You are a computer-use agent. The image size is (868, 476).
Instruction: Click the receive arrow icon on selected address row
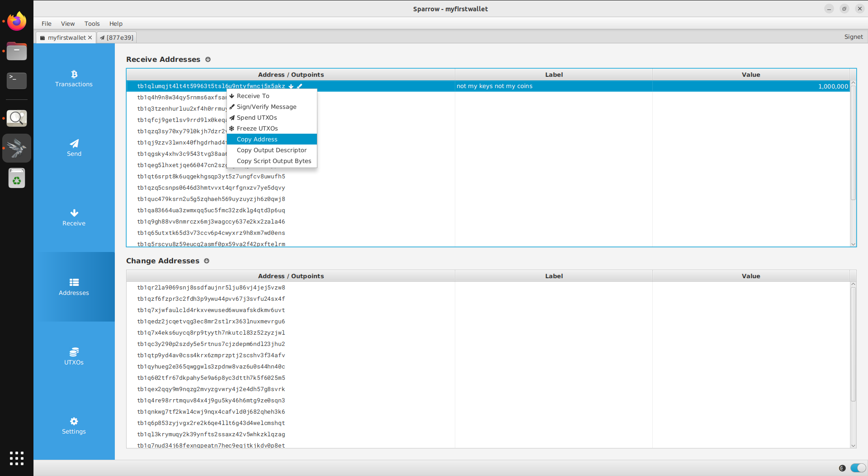291,86
